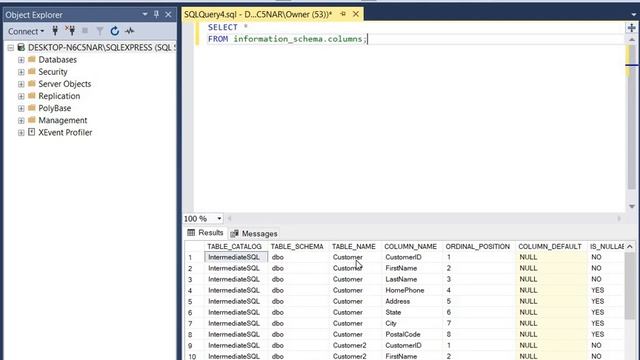This screenshot has height=360, width=640.
Task: Switch to the Messages tab
Action: click(x=254, y=233)
